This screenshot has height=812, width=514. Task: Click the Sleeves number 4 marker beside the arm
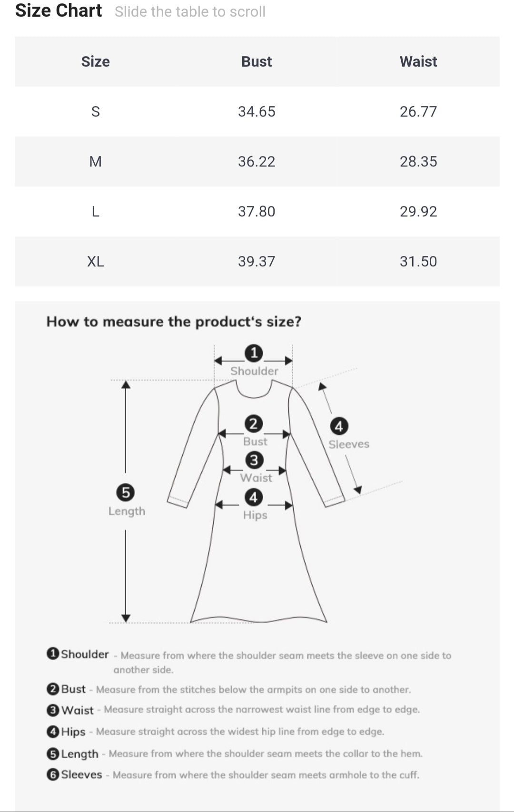click(338, 426)
